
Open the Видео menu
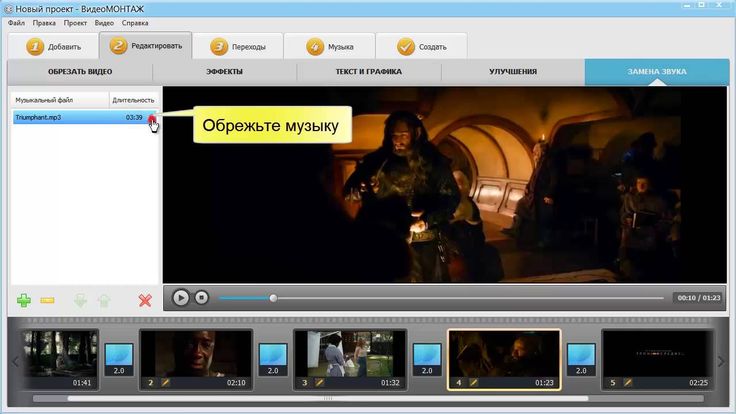[x=104, y=23]
